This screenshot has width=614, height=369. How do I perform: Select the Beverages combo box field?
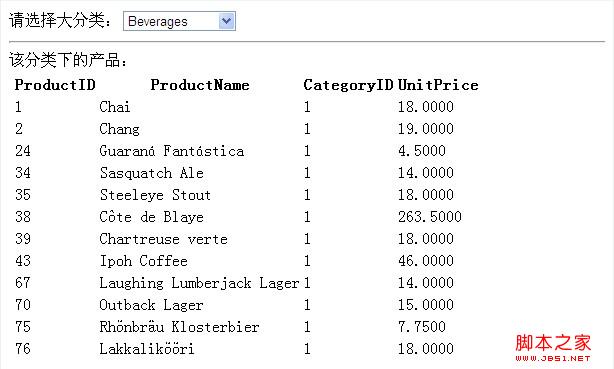point(179,21)
